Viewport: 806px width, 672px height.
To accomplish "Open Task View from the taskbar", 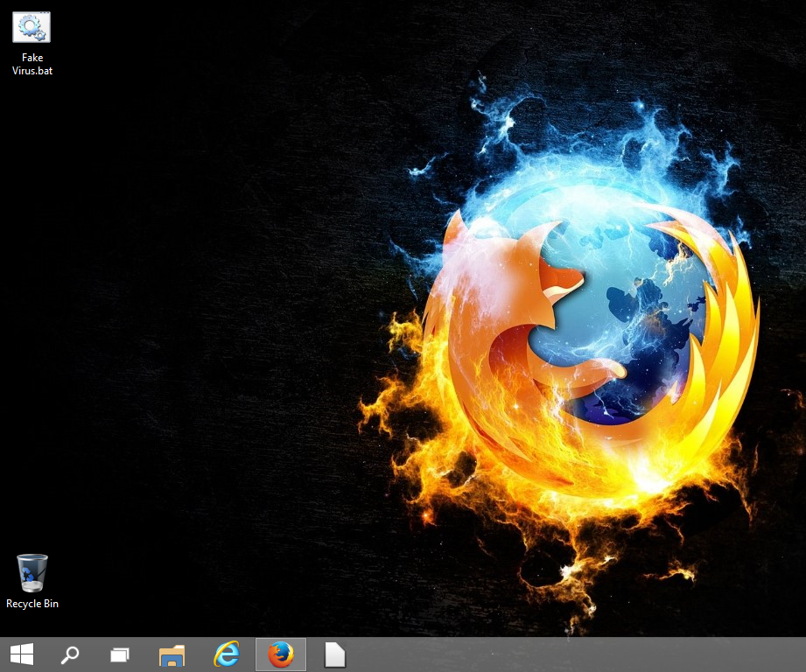I will 120,655.
